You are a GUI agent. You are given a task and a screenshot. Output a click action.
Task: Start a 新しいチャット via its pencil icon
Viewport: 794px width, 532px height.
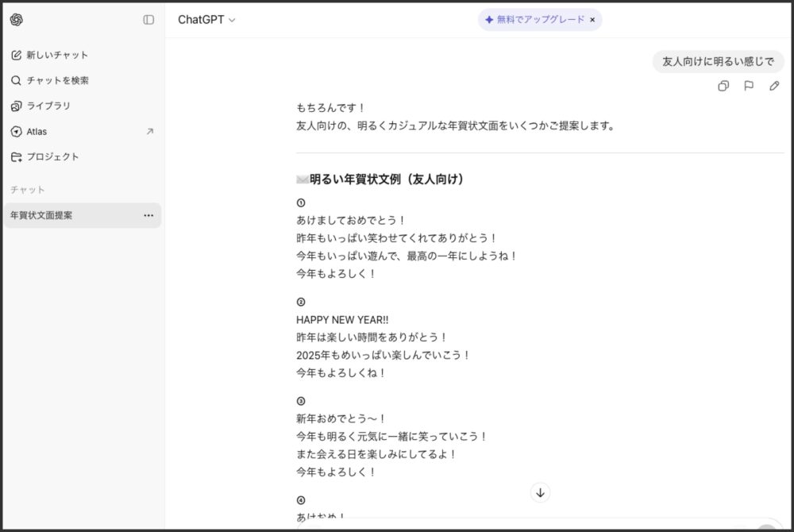pyautogui.click(x=17, y=55)
